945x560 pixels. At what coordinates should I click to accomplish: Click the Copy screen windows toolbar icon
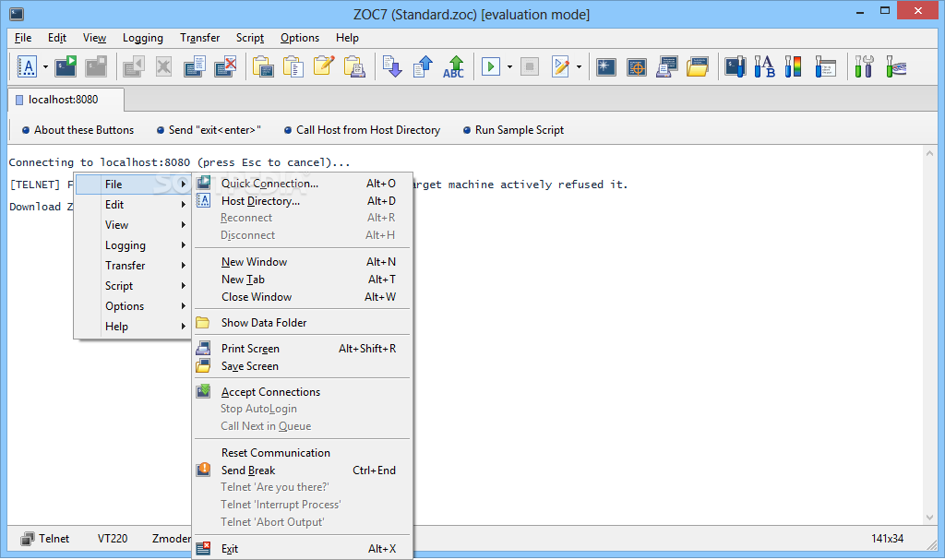point(195,66)
